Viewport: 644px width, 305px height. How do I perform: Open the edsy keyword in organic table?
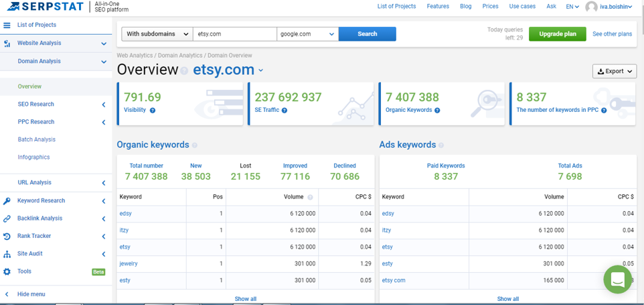pos(126,214)
